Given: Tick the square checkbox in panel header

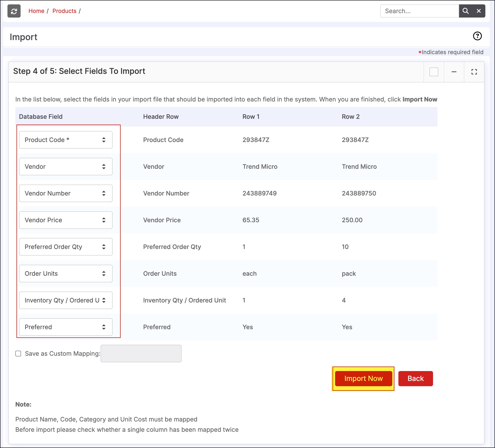Looking at the screenshot, I should (x=434, y=72).
